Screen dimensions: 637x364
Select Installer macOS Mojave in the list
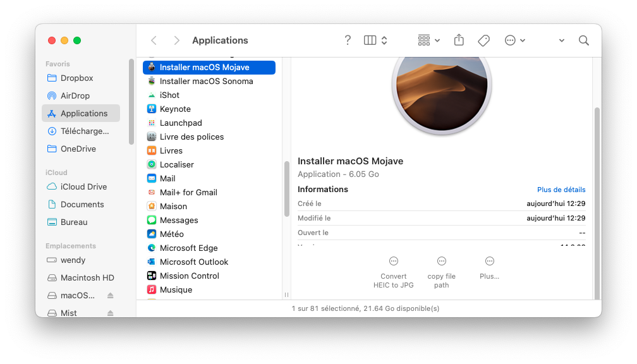(x=209, y=68)
